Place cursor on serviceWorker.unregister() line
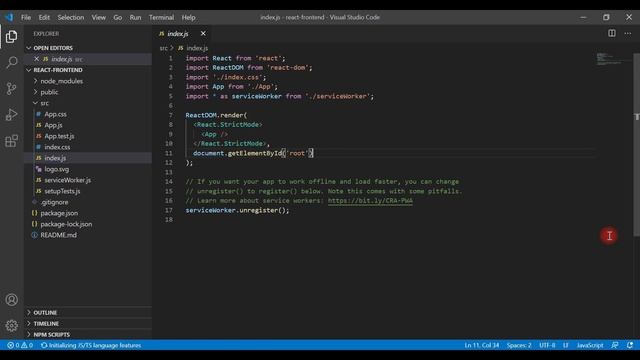Image resolution: width=640 pixels, height=360 pixels. coord(237,210)
